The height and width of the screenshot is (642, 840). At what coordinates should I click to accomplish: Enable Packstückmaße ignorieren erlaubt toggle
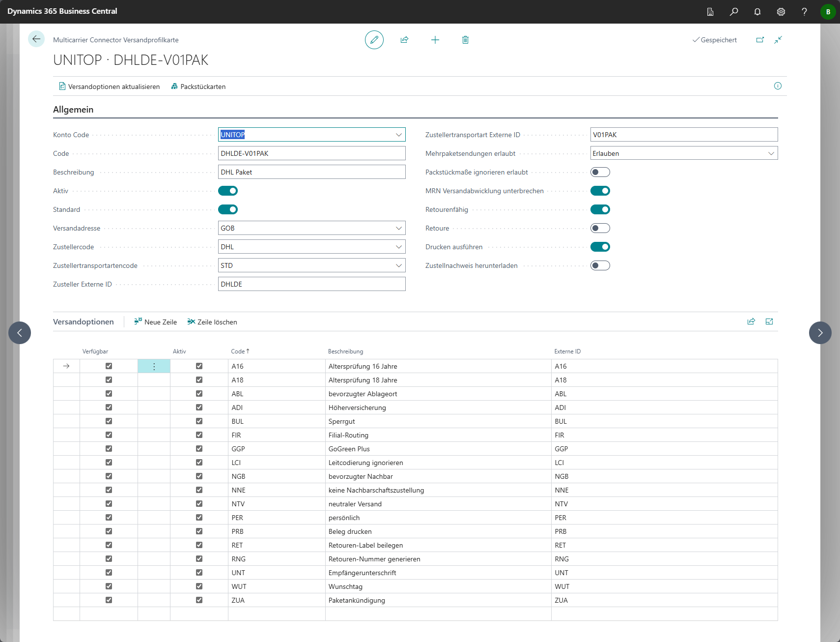600,172
